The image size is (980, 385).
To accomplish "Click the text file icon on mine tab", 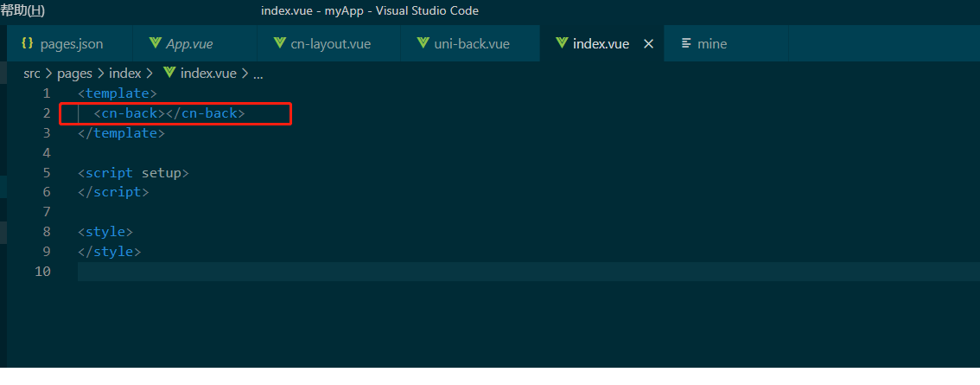I will pyautogui.click(x=686, y=43).
